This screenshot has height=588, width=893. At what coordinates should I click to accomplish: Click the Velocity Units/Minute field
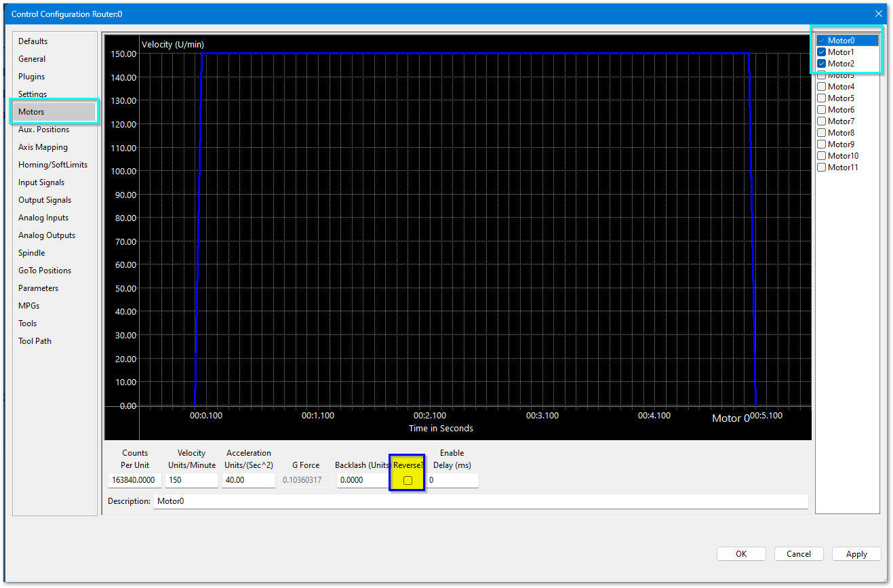191,480
